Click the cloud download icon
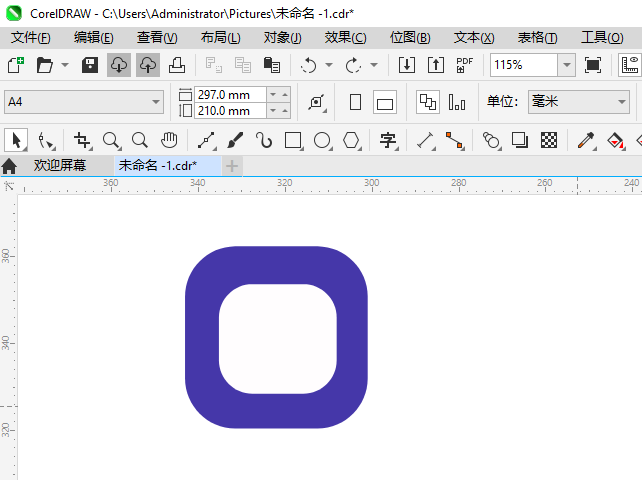 (x=119, y=65)
